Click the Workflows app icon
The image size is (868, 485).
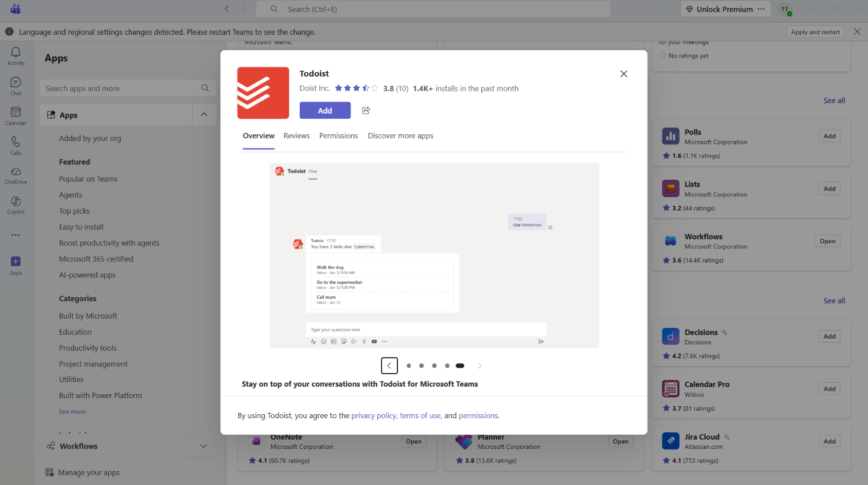click(670, 241)
